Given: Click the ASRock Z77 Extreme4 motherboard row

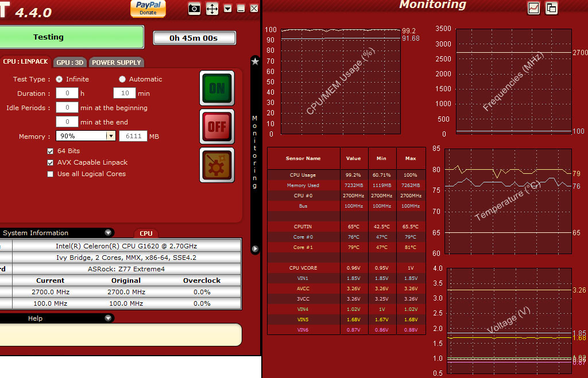Looking at the screenshot, I should pyautogui.click(x=126, y=269).
